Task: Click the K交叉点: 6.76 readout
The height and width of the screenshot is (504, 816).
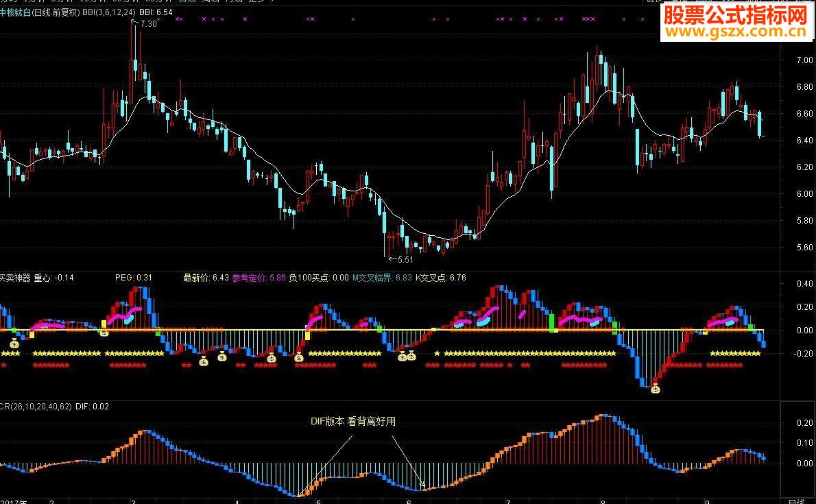Action: click(x=441, y=278)
